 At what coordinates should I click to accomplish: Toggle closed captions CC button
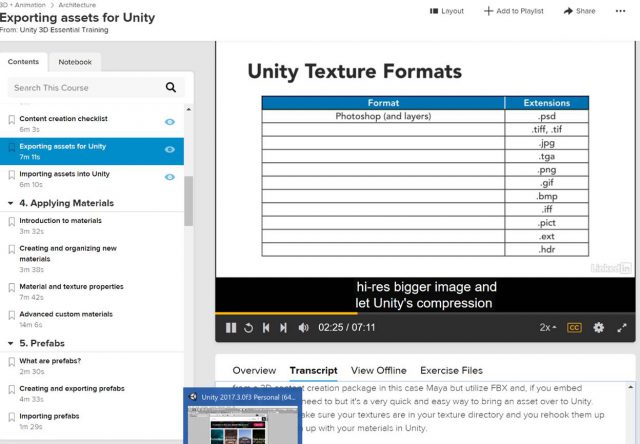(x=574, y=328)
